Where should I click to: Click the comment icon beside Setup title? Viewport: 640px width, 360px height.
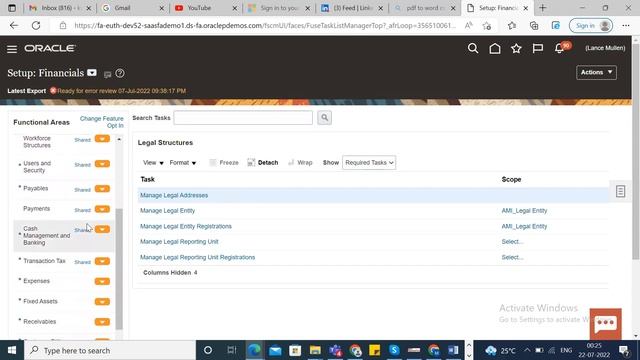107,74
